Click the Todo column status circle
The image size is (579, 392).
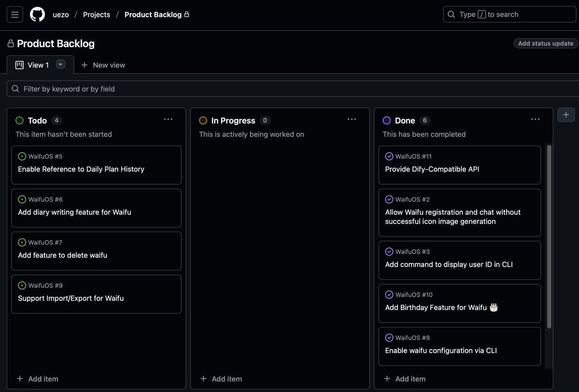[x=20, y=121]
